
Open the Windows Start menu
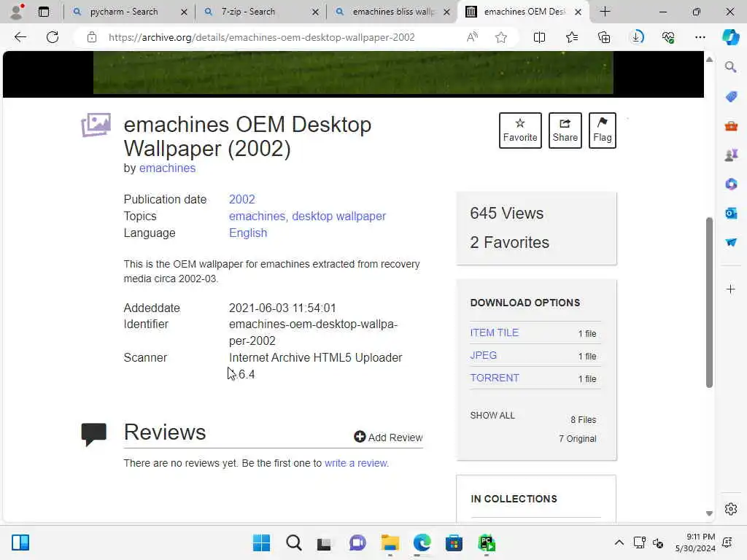(261, 542)
